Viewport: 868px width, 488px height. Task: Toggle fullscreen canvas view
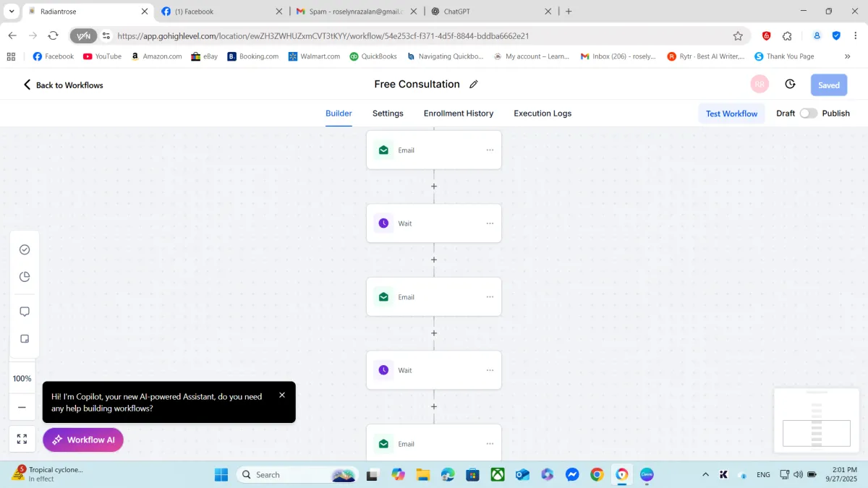click(22, 439)
